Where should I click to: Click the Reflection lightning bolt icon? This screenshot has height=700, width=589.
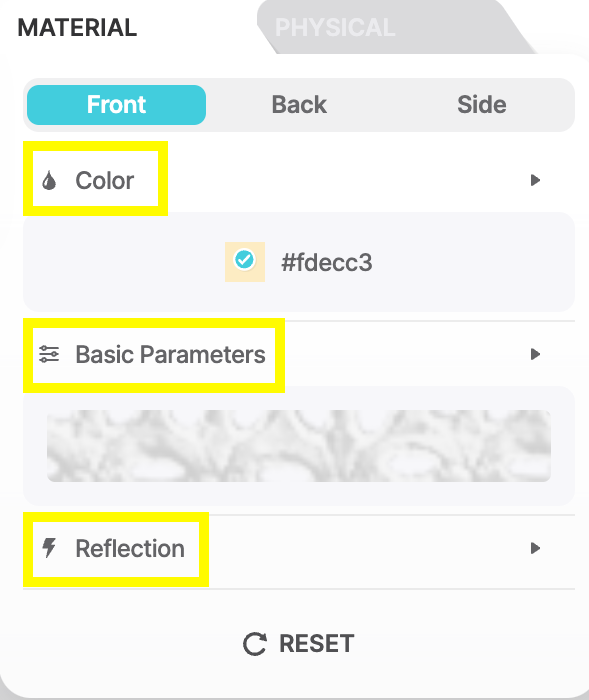49,548
